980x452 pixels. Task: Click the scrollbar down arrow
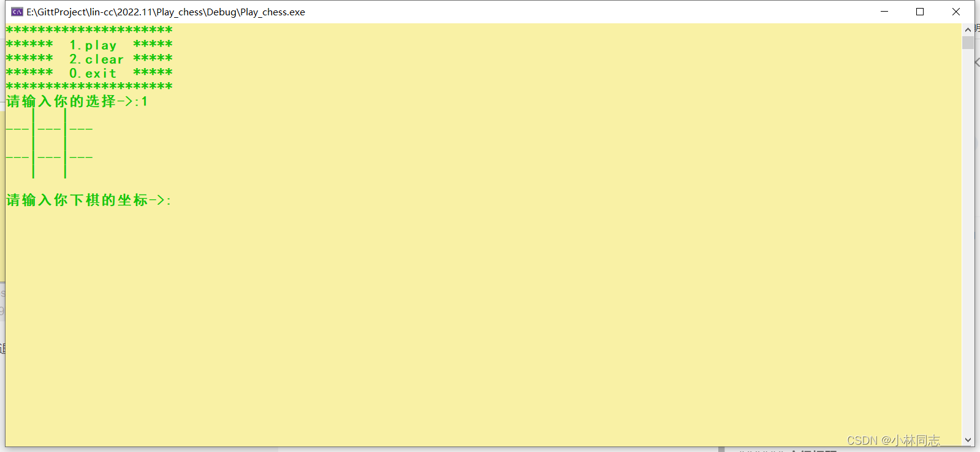point(968,440)
